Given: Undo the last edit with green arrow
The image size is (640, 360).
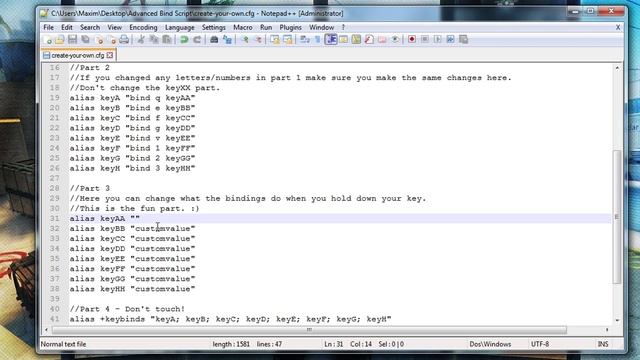Looking at the screenshot, I should [x=184, y=40].
